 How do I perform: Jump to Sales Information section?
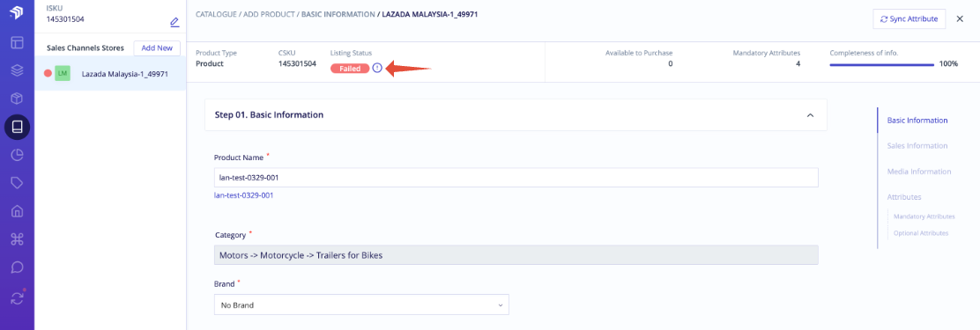point(917,146)
